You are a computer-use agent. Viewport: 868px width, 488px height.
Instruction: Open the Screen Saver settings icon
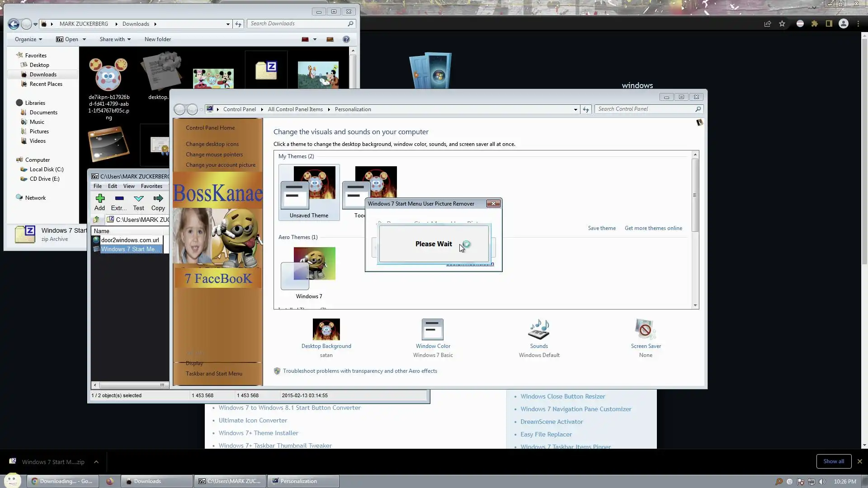click(x=645, y=330)
